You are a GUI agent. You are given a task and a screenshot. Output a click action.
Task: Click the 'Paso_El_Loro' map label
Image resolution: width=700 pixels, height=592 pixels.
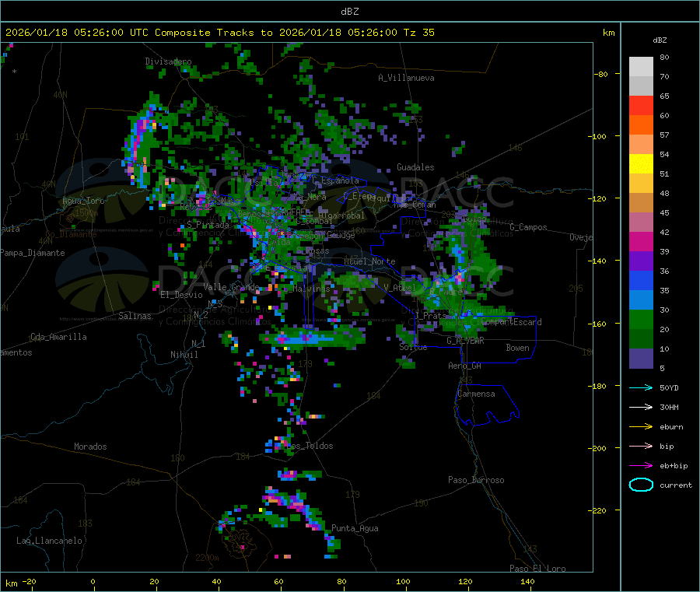tap(537, 569)
